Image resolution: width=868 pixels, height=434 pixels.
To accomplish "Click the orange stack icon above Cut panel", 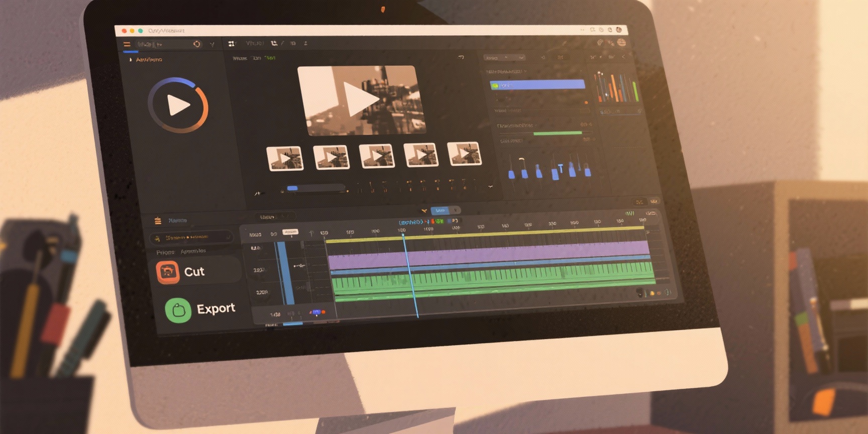I will tap(158, 221).
